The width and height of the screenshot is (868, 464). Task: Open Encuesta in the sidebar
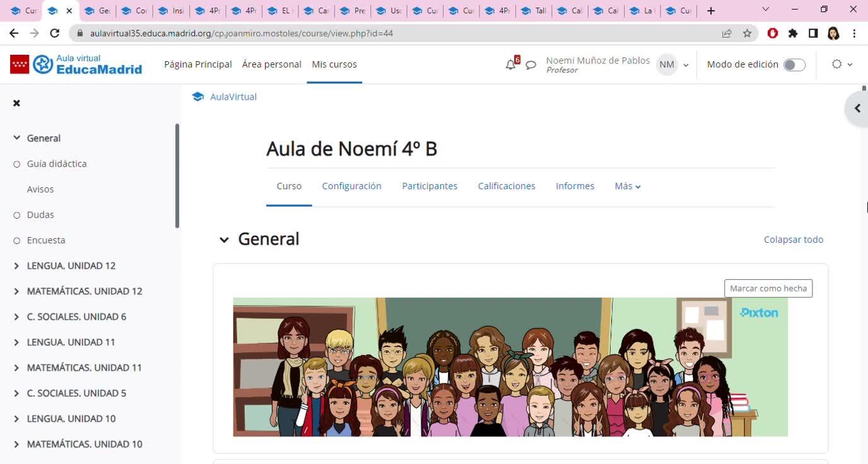click(x=46, y=240)
